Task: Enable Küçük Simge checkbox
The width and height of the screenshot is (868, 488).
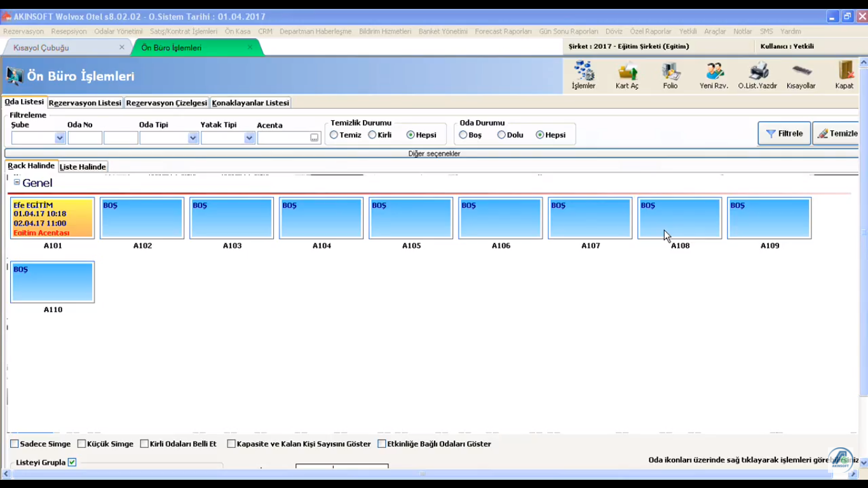Action: [x=82, y=444]
